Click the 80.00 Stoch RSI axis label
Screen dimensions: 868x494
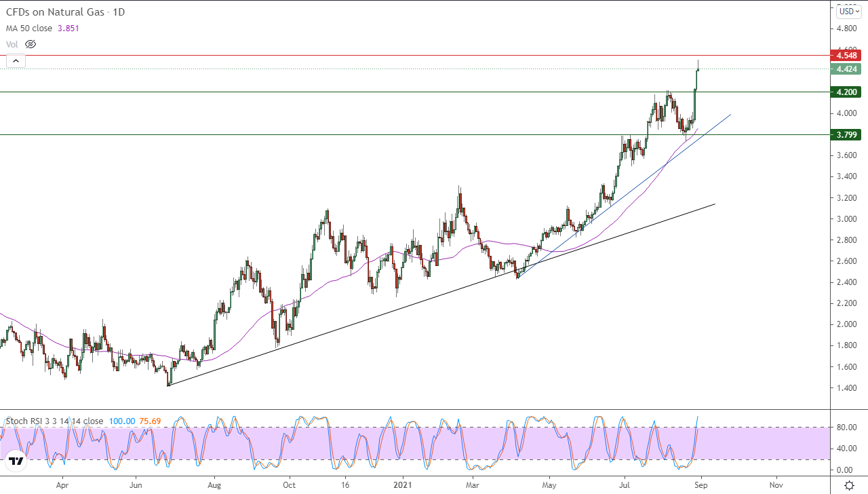point(847,427)
